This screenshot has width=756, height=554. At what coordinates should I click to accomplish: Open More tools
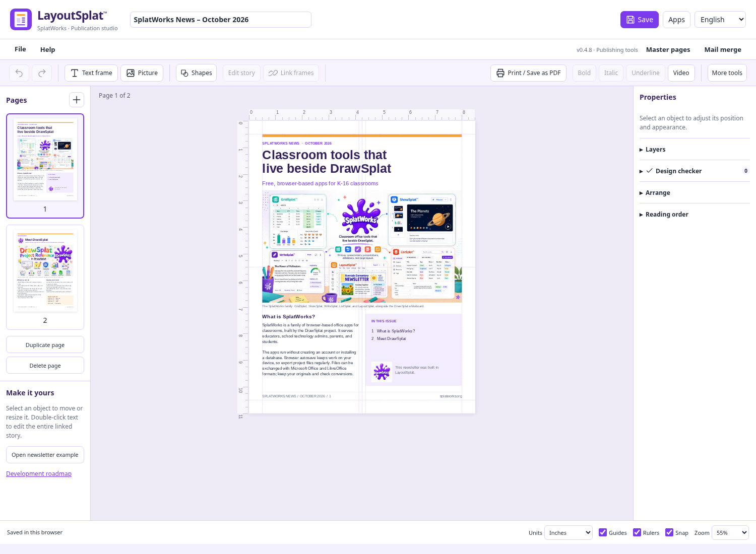point(727,73)
